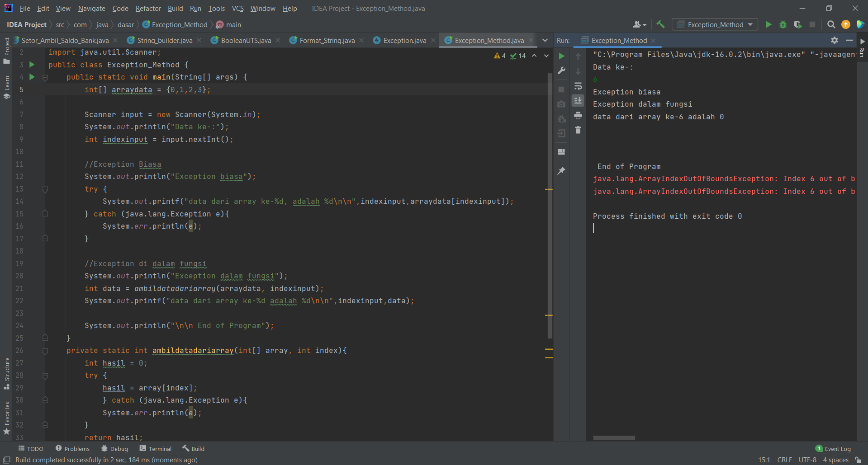The image size is (868, 465).
Task: Click the yellow warning stripe mark near line 13
Action: click(x=549, y=189)
